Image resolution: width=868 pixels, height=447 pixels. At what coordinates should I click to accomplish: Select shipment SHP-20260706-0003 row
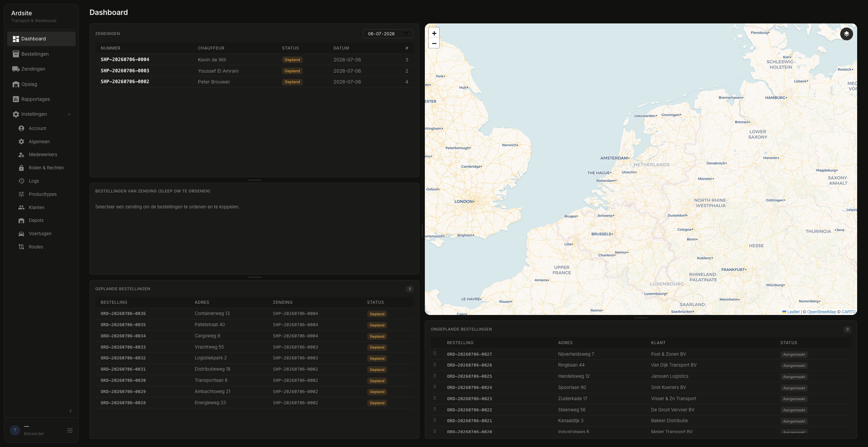coord(254,71)
